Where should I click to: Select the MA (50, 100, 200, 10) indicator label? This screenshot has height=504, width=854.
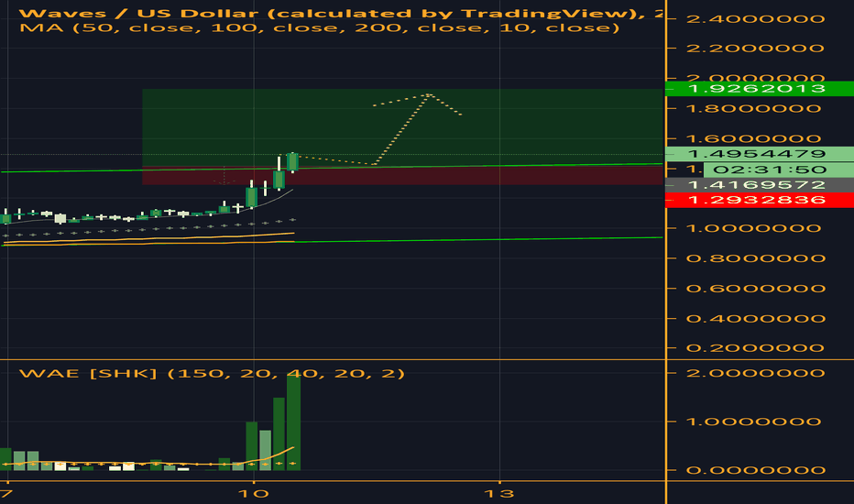[x=319, y=27]
